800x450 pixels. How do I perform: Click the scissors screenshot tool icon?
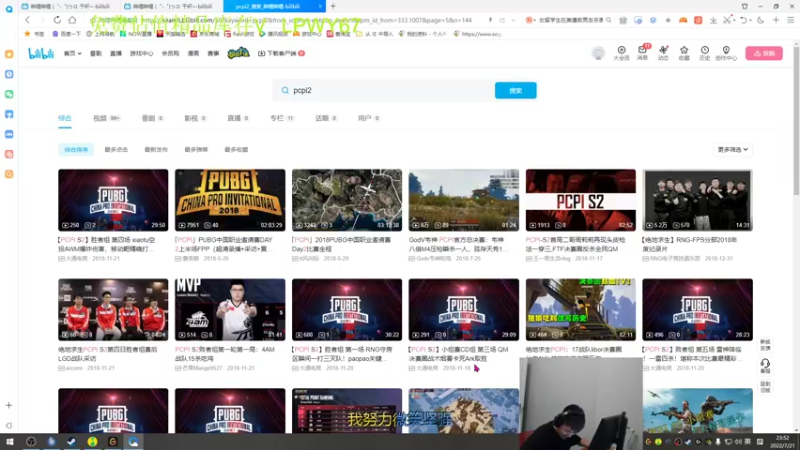click(x=728, y=20)
